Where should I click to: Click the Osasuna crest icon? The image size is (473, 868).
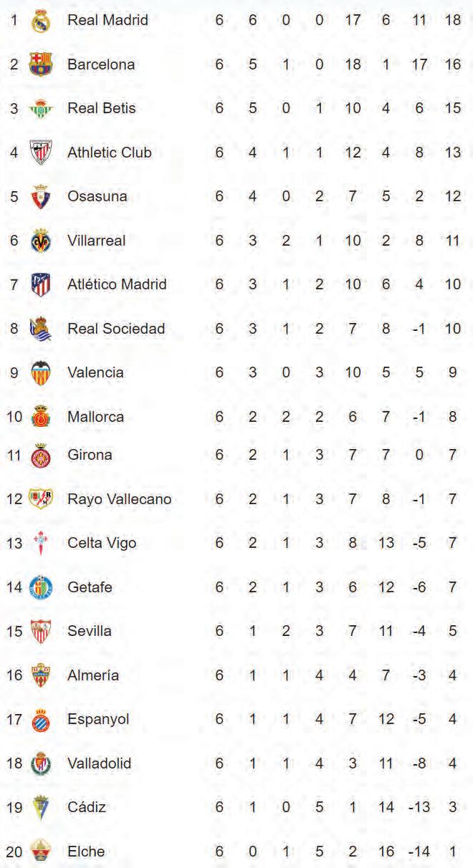[x=40, y=197]
